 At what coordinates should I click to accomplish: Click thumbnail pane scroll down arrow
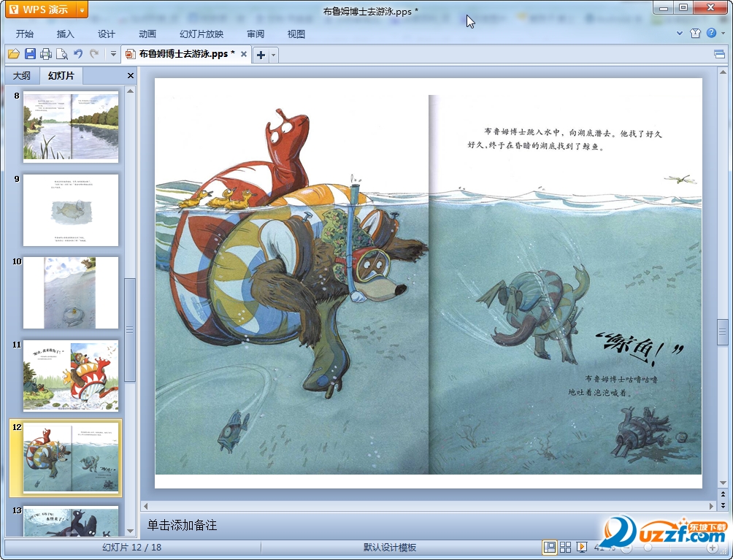pyautogui.click(x=131, y=531)
